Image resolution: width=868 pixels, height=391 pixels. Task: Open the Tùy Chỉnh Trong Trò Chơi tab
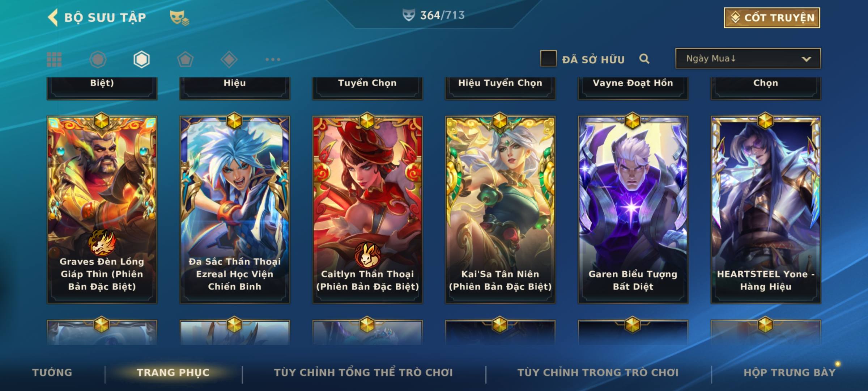[x=598, y=372]
